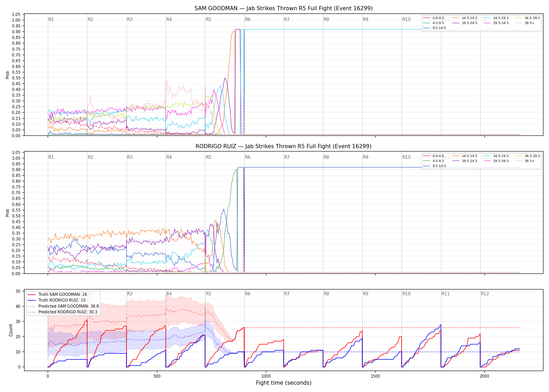
Task: Select '19.5-24.5' legend entry in Rodrigo Ruiz chart
Action: pyautogui.click(x=465, y=161)
